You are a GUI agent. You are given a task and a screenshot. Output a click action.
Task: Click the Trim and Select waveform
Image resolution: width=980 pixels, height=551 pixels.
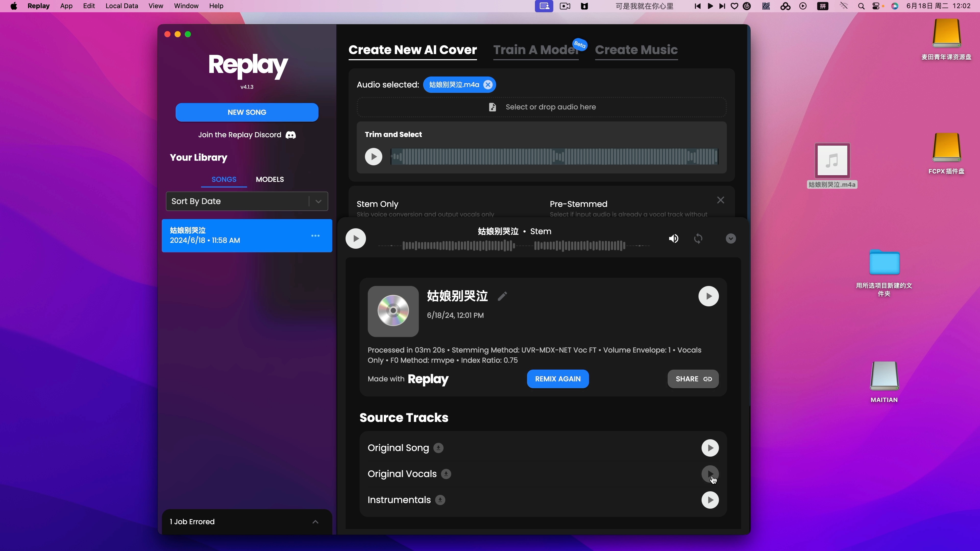(x=554, y=157)
